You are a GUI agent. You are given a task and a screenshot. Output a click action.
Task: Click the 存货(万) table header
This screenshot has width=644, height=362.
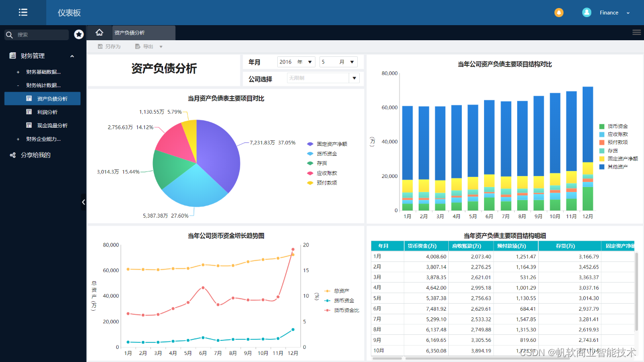570,246
